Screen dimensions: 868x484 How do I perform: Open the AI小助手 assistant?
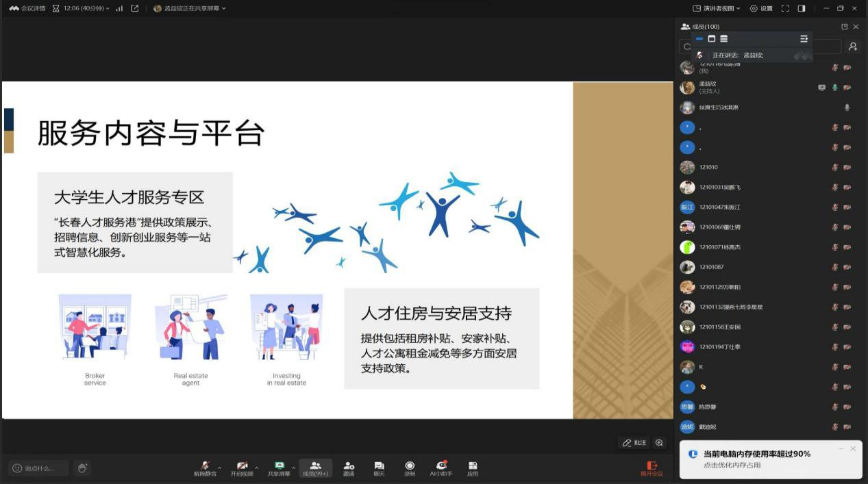click(x=441, y=466)
